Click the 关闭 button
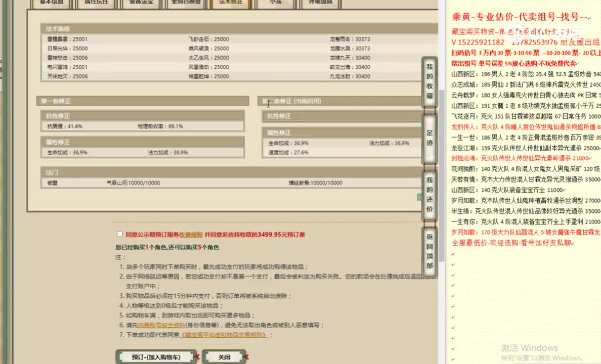This screenshot has width=601, height=364. [x=224, y=357]
